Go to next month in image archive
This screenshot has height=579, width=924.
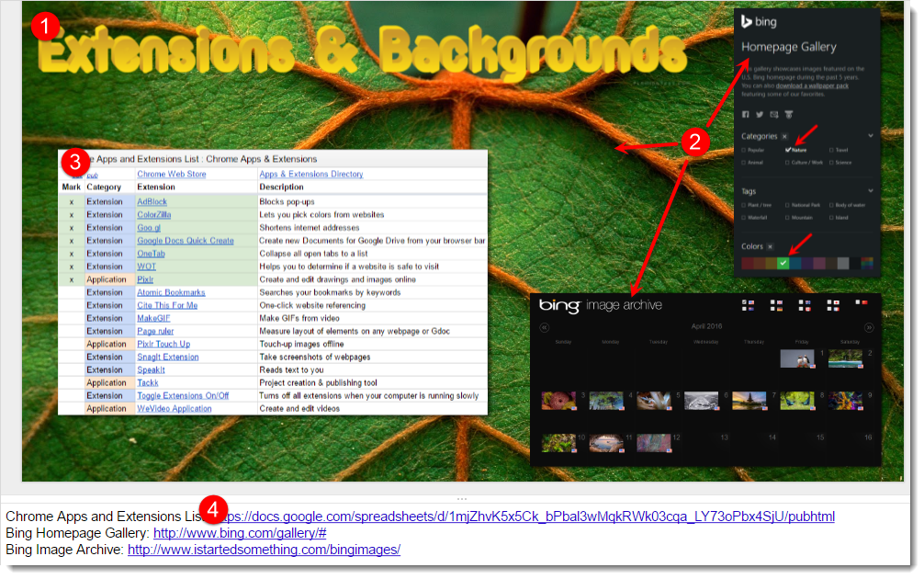[869, 327]
